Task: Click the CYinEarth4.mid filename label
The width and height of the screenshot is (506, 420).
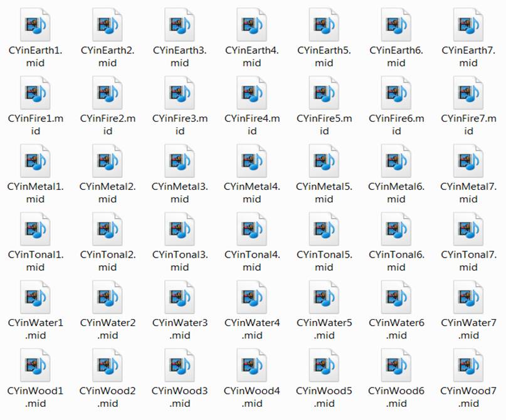Action: click(x=251, y=56)
